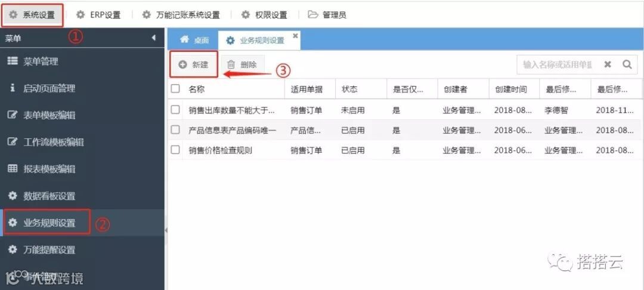Check the box for 销售价格检查规则 row
The width and height of the screenshot is (644, 290).
[x=175, y=150]
